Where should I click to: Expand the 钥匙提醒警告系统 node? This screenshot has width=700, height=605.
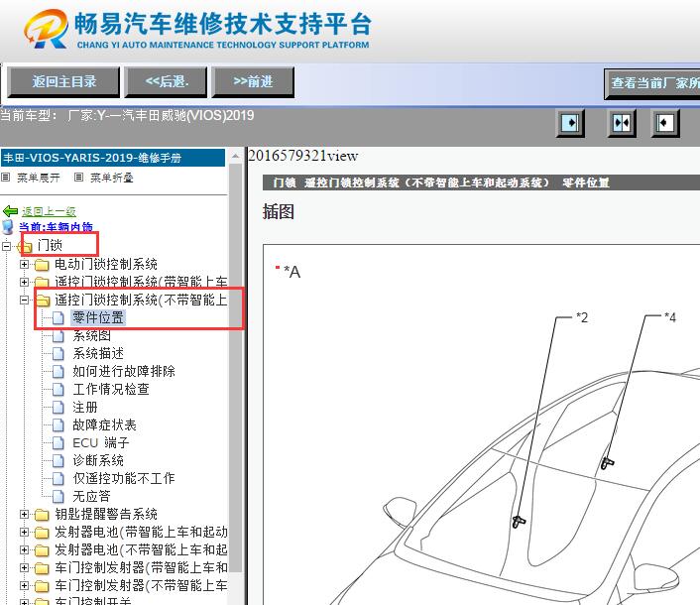[24, 515]
